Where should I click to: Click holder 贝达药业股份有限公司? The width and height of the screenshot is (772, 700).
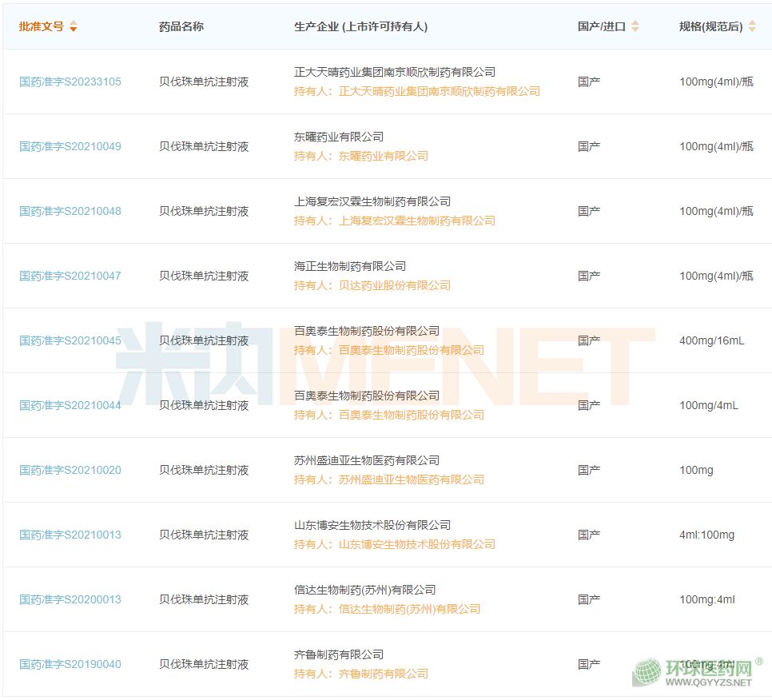click(395, 285)
